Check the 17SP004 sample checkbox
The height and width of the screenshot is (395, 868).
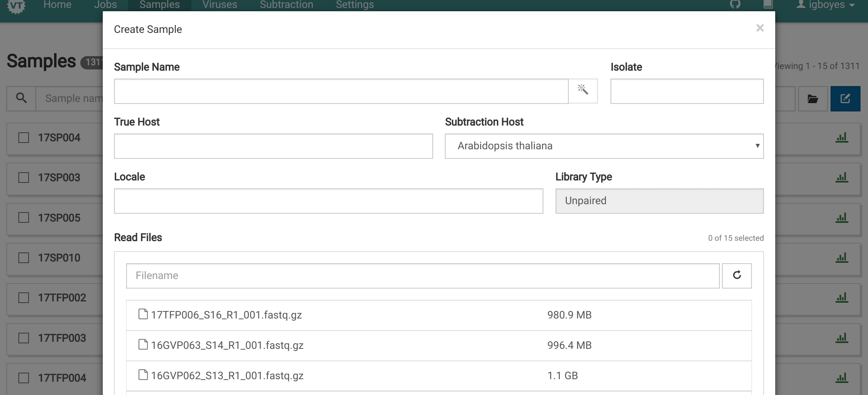click(24, 138)
